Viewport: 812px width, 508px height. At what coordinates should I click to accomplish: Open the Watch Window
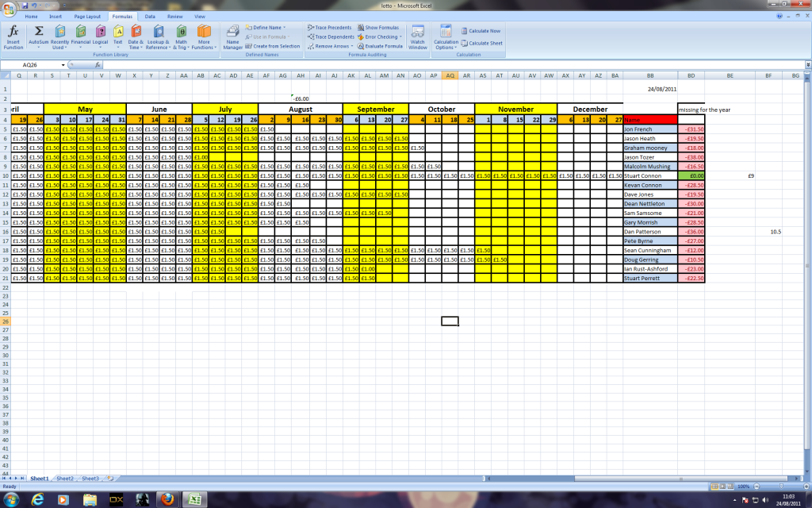coord(417,37)
